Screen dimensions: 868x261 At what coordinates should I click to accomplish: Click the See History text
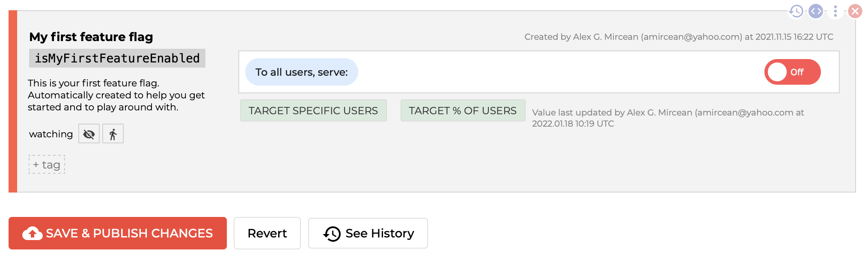tap(380, 234)
